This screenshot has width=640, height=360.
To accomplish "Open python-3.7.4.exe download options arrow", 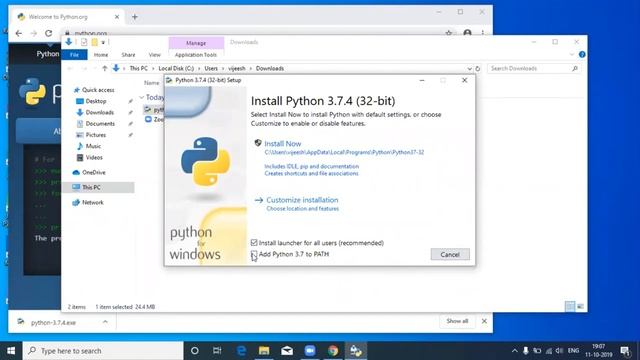I will pos(105,322).
